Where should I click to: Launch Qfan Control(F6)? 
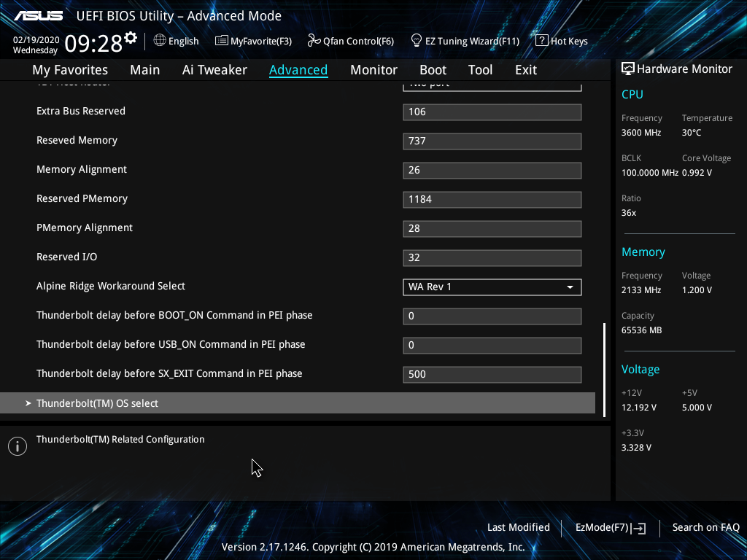351,41
